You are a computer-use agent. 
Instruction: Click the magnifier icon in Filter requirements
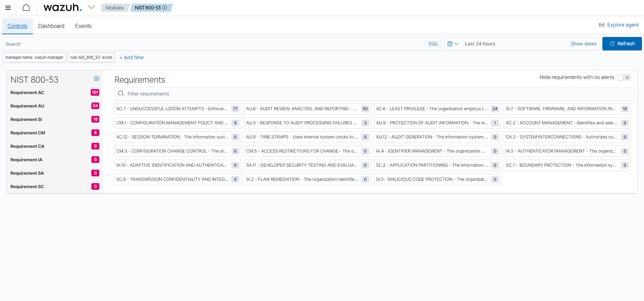point(121,94)
